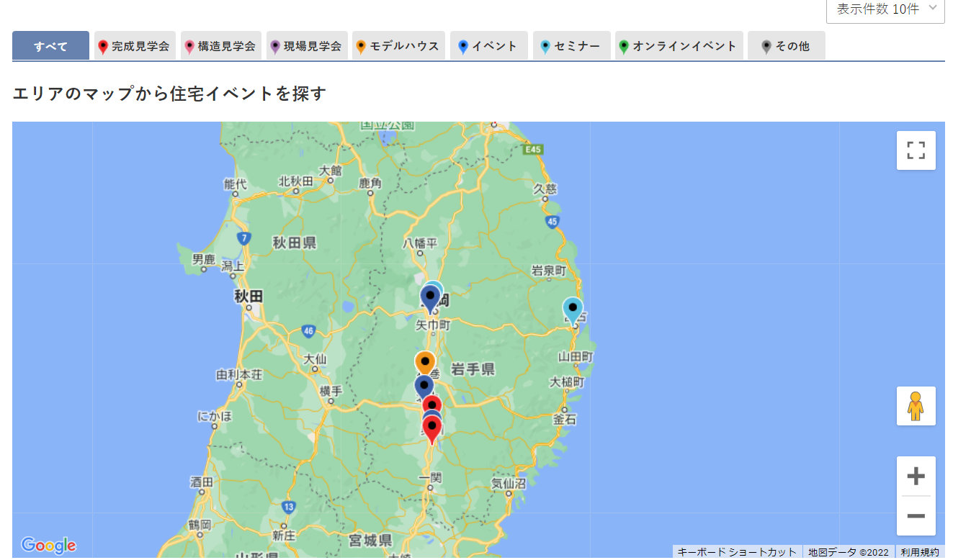
Task: Open the 利用規約 link
Action: coord(919,552)
